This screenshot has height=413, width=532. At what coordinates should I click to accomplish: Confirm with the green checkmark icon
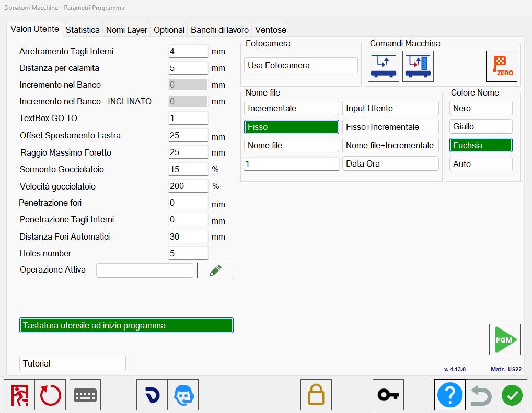coord(512,395)
